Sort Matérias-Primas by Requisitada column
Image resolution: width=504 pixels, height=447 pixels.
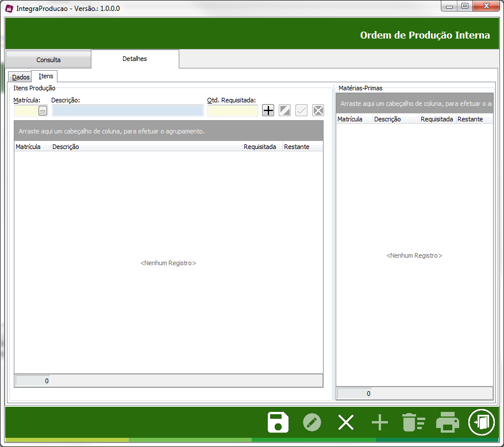tap(437, 119)
